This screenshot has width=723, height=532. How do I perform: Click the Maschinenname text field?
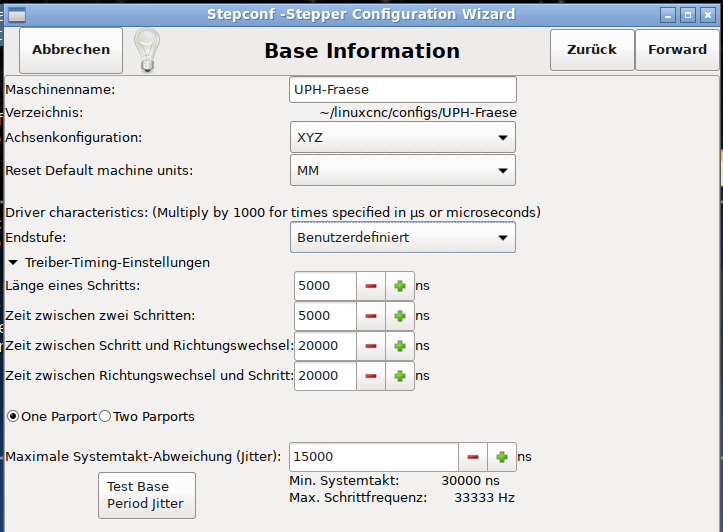click(x=402, y=90)
